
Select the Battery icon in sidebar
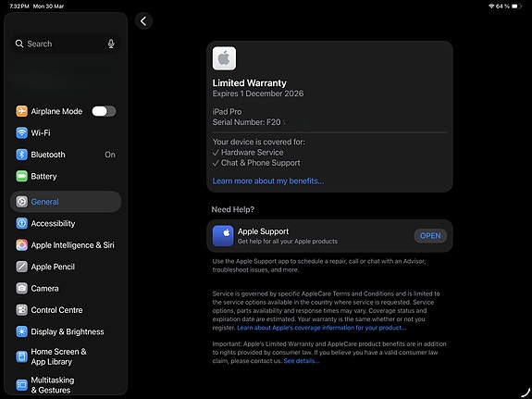pos(21,176)
